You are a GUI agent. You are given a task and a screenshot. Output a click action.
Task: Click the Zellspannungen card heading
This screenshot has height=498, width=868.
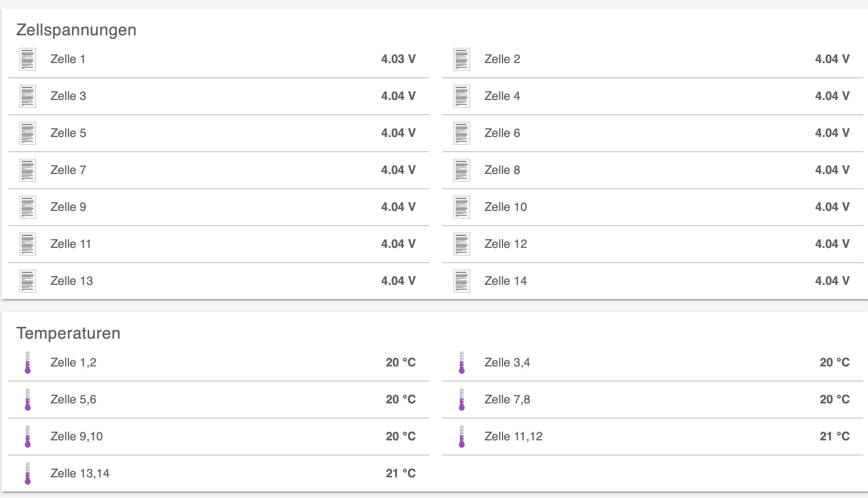click(76, 30)
